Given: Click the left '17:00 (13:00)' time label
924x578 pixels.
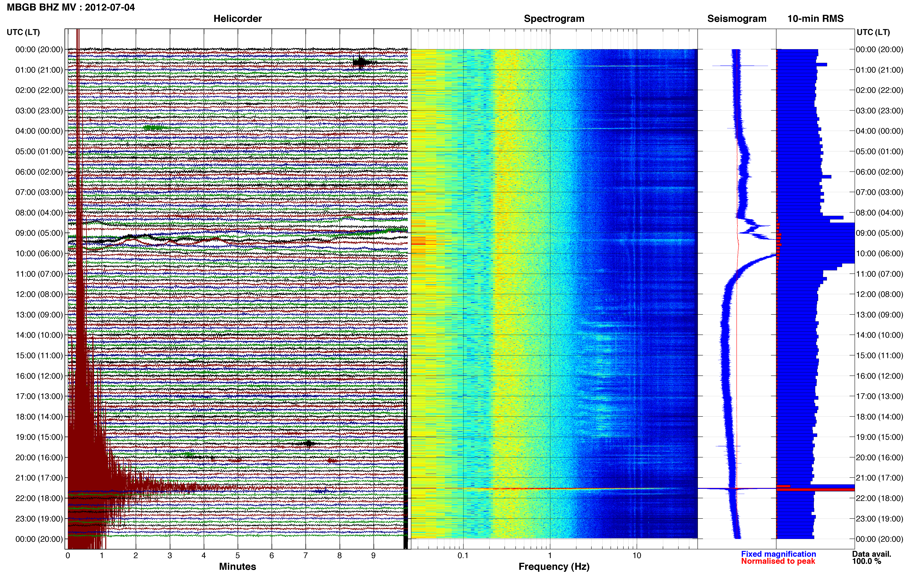Looking at the screenshot, I should coord(39,396).
